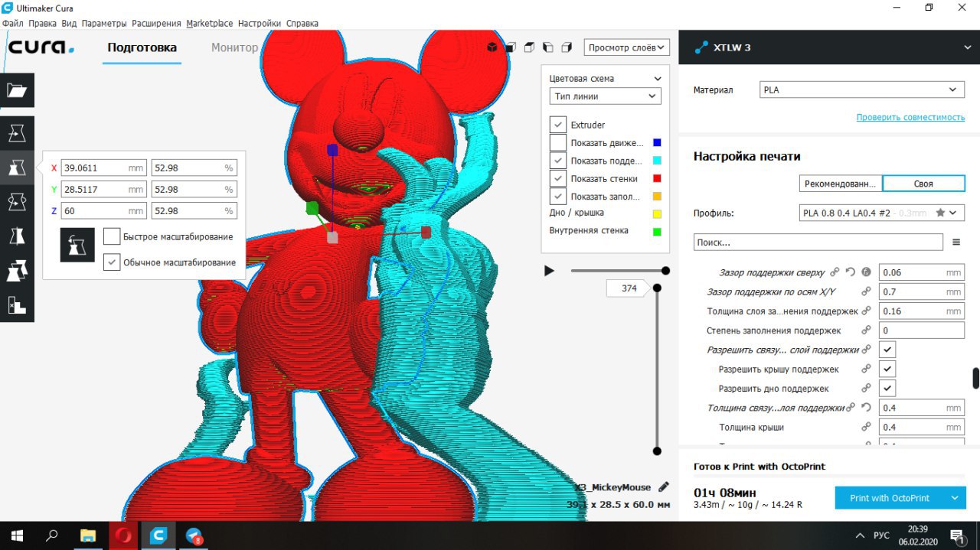Toggle Показать подде... checkbox

(558, 161)
